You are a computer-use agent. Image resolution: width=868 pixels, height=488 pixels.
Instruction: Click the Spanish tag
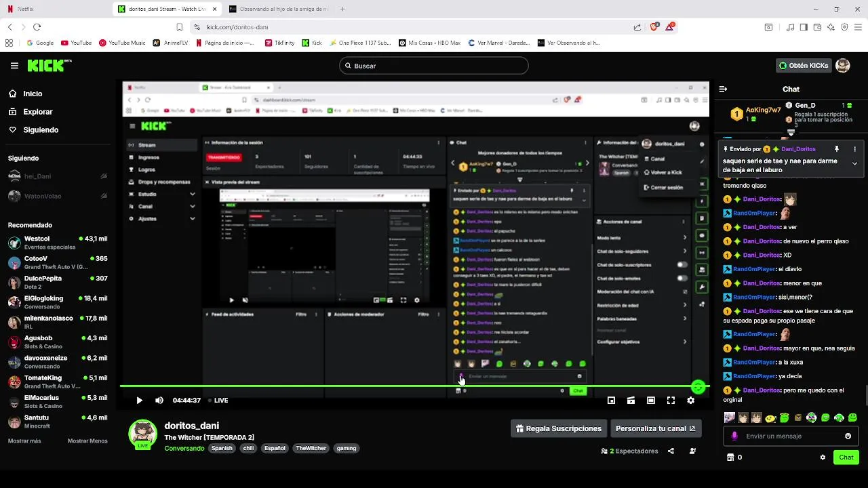pyautogui.click(x=222, y=448)
